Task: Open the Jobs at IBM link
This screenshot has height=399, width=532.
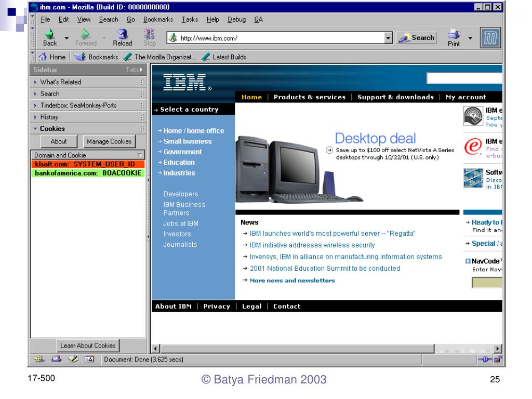Action: [180, 223]
